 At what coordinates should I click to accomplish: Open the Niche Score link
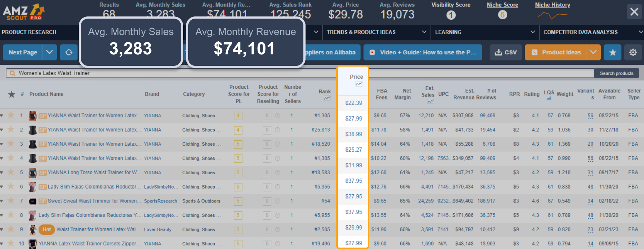click(502, 5)
